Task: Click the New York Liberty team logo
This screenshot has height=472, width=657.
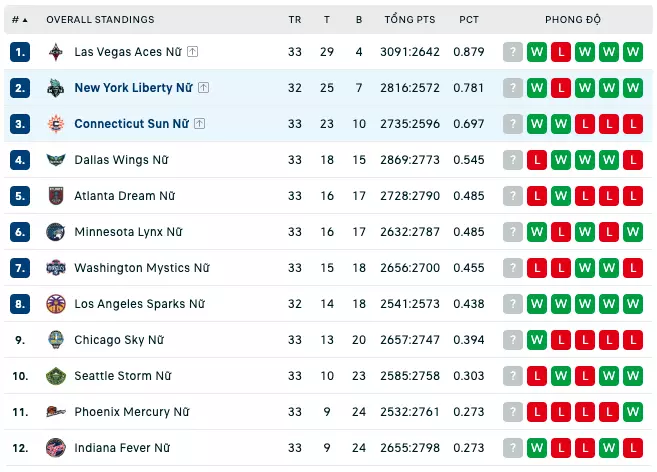Action: pyautogui.click(x=56, y=88)
